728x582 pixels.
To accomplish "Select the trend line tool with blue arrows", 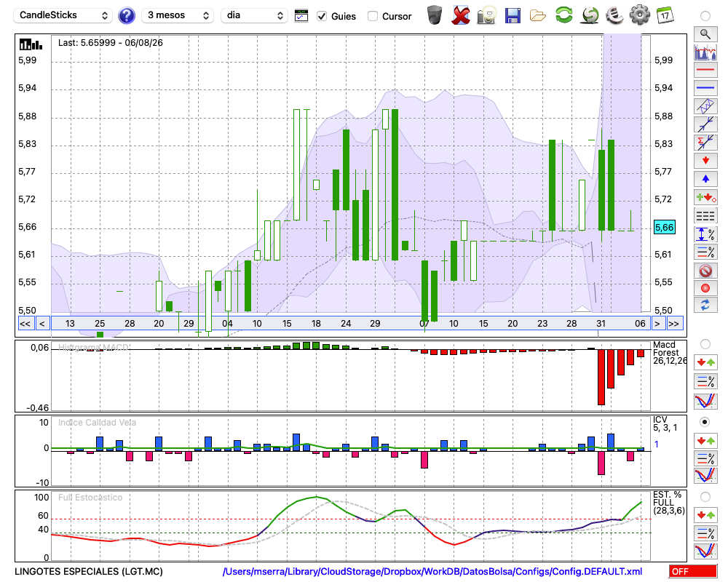I will [705, 124].
